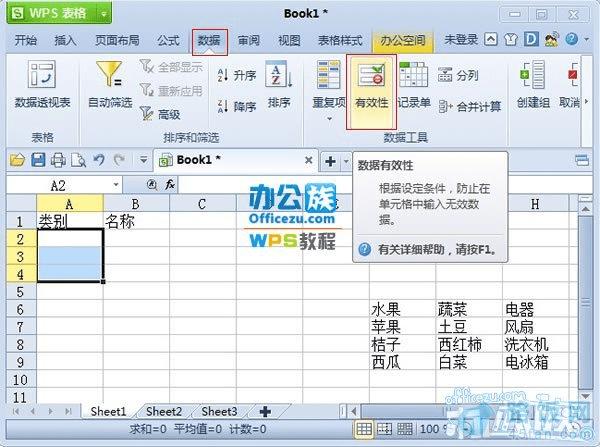Open 合并计算 consolidate tool
Screen dimensions: 600x447
point(470,106)
